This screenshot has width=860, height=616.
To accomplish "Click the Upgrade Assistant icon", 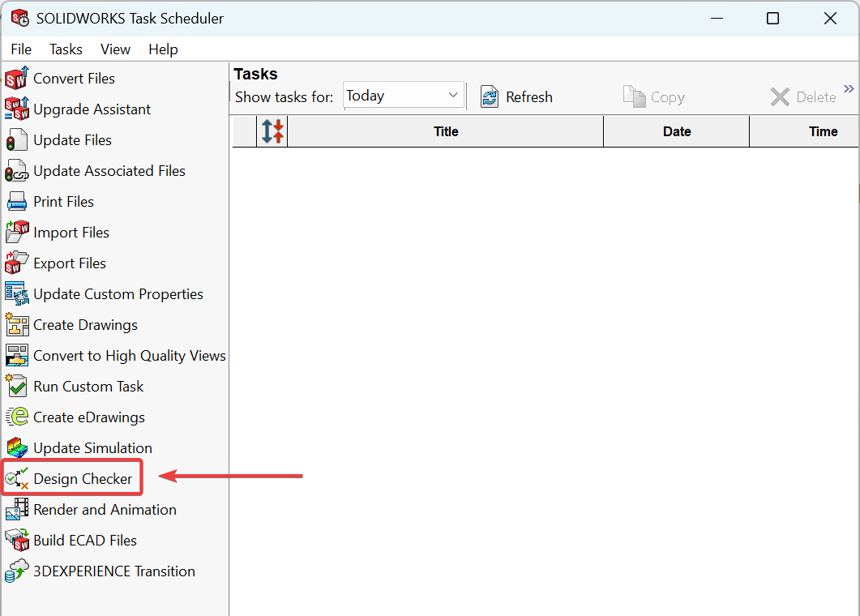I will [x=17, y=109].
